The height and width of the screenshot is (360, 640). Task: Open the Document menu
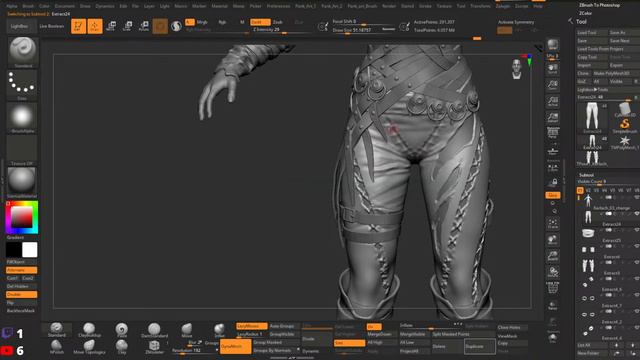[65, 6]
